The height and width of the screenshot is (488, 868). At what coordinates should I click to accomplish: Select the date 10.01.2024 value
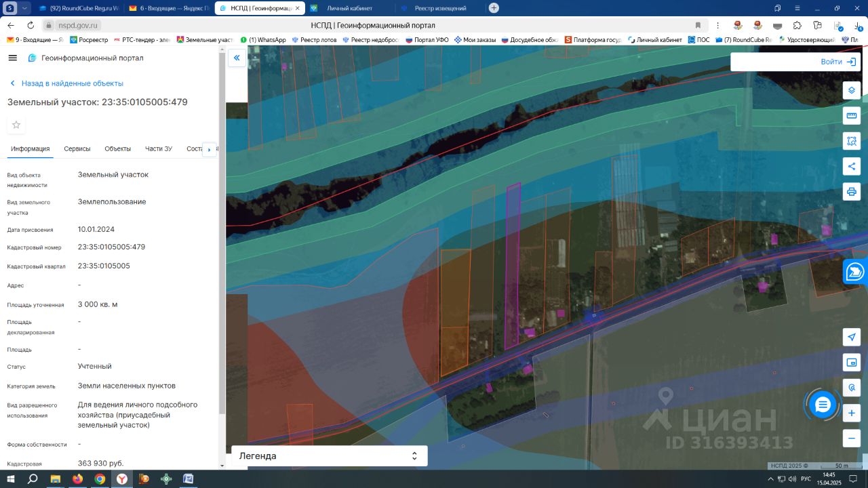coord(96,229)
